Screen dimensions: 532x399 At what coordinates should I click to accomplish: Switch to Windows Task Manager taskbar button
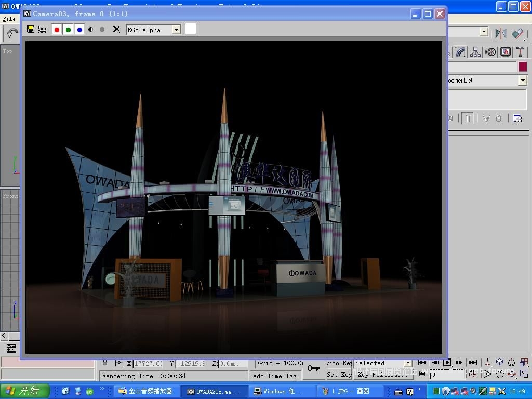tap(282, 391)
